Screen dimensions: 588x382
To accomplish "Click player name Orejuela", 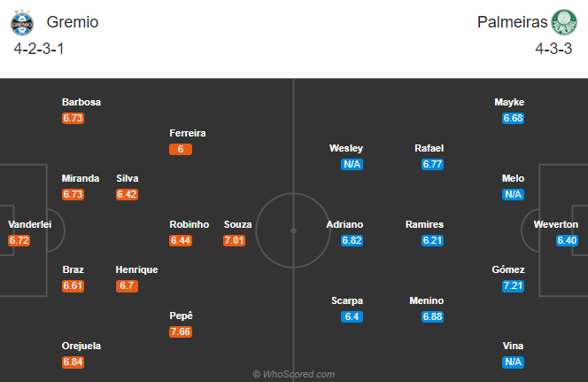I will pos(81,346).
